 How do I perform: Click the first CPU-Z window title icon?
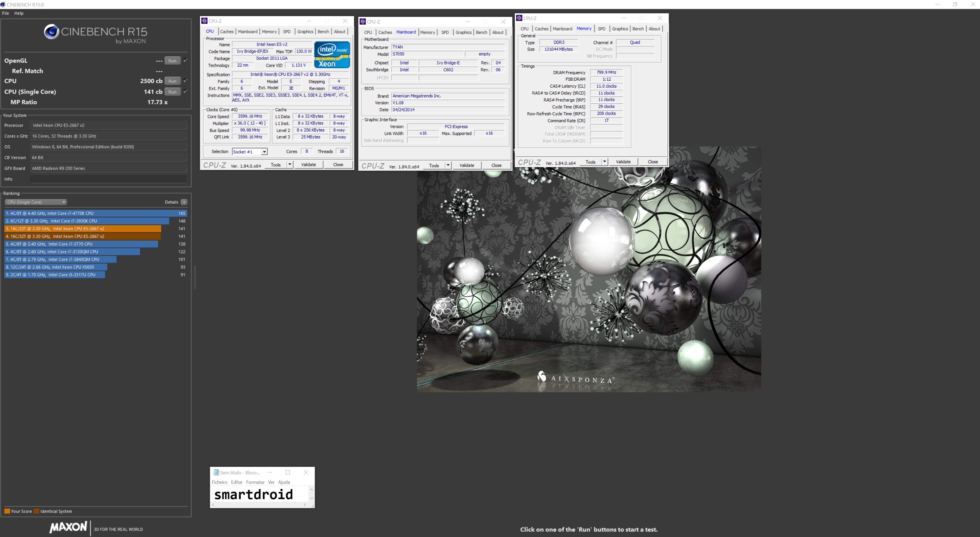205,21
